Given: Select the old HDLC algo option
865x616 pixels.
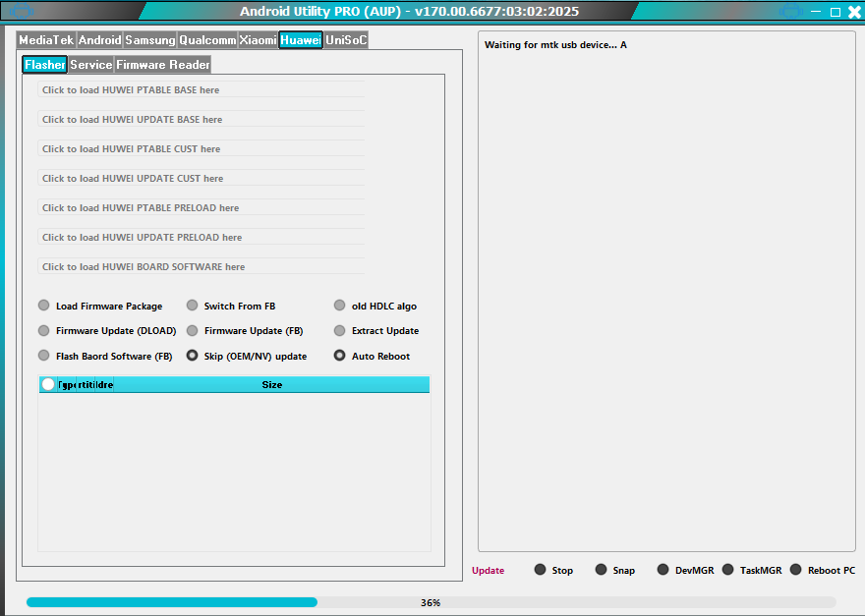Looking at the screenshot, I should pos(339,305).
